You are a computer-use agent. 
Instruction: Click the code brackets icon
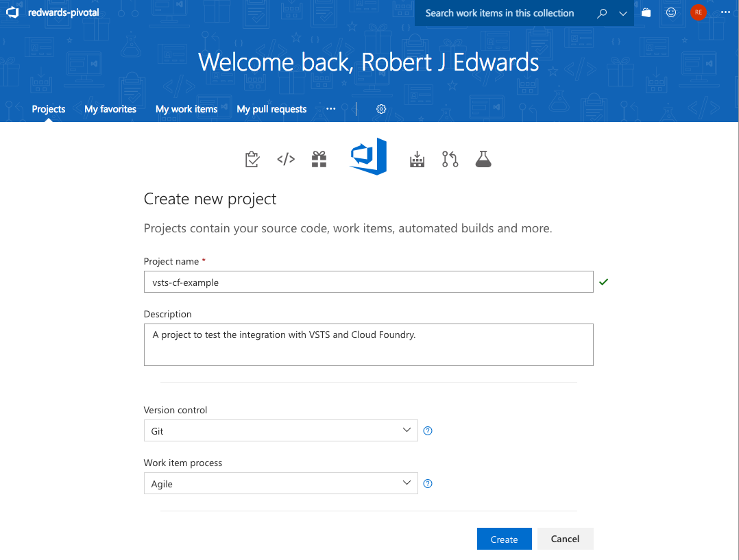(286, 160)
